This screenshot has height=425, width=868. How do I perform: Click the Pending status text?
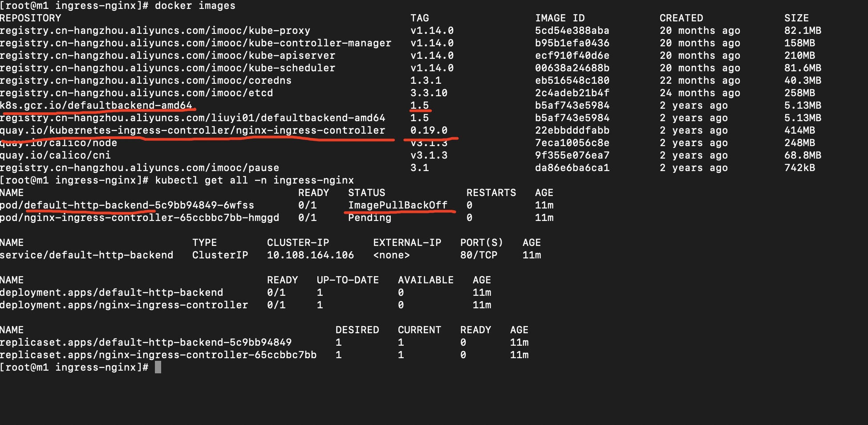pos(369,218)
